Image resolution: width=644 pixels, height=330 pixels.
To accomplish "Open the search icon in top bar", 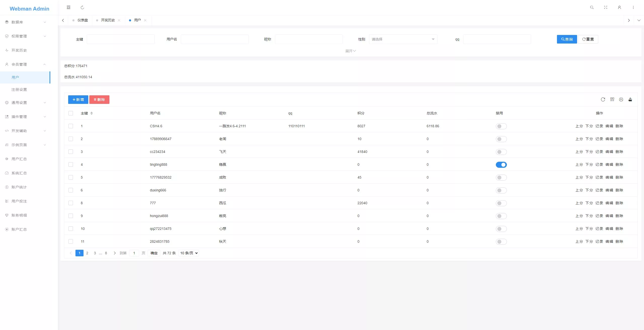I will (x=592, y=8).
